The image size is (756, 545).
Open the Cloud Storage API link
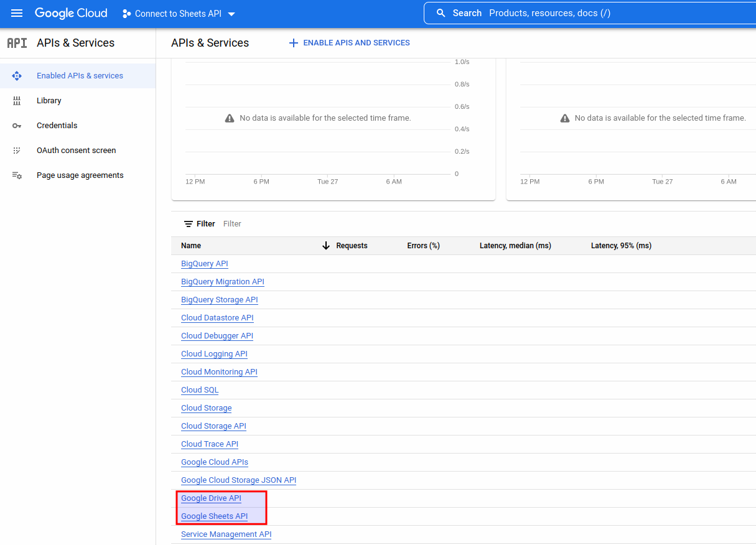[213, 426]
